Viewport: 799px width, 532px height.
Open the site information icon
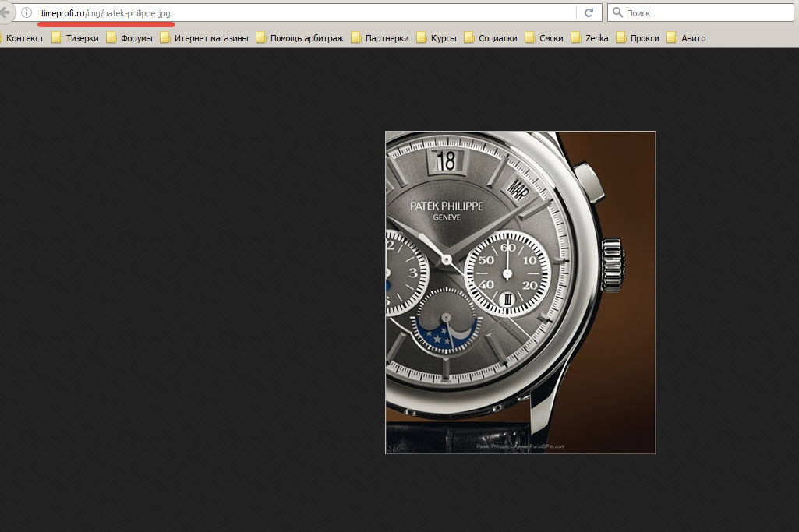pos(27,12)
